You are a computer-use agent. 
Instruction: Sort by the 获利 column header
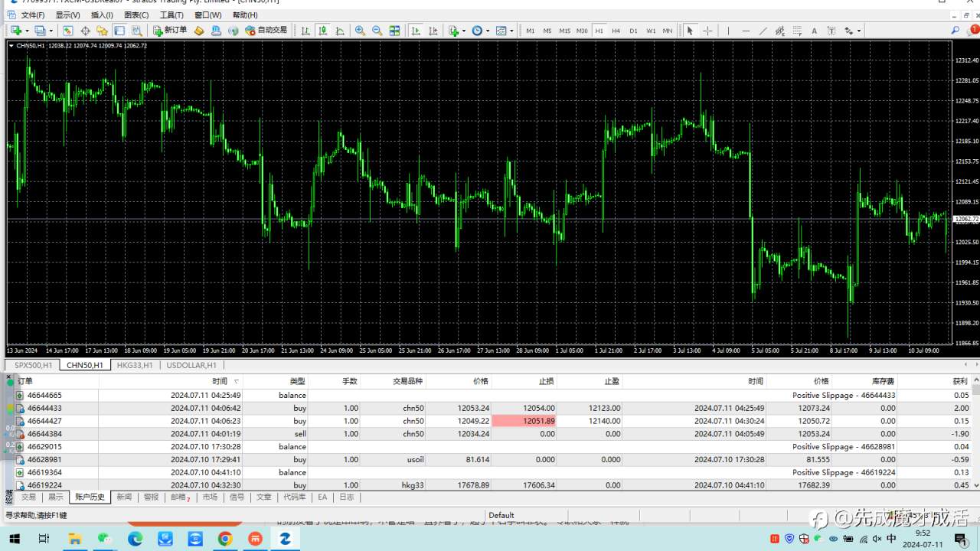pyautogui.click(x=960, y=380)
